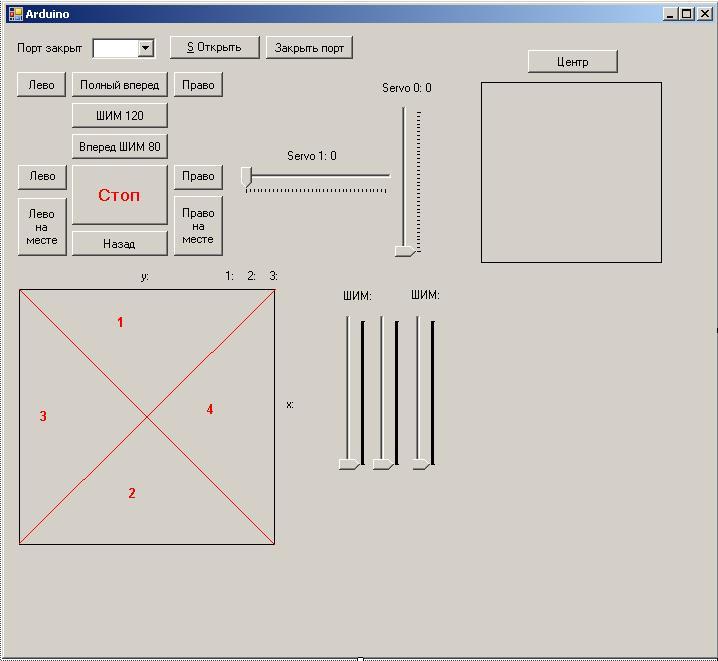Click the 'Закрыть порт' button
The width and height of the screenshot is (718, 661).
pos(309,48)
